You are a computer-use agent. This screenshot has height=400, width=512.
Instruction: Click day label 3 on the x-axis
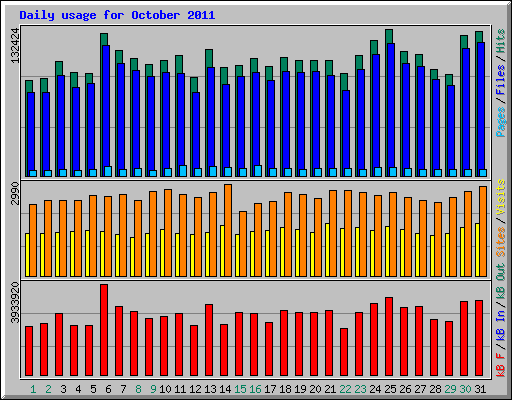point(63,389)
